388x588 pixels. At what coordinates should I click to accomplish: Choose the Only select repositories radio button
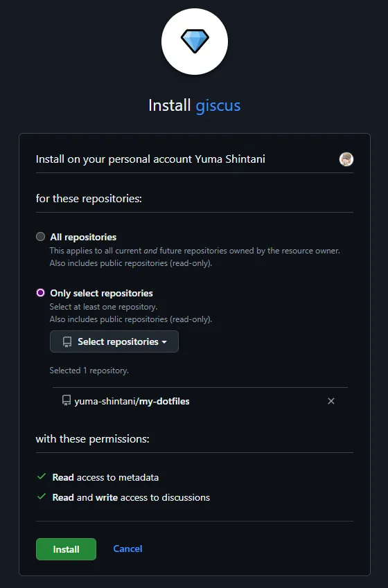pyautogui.click(x=40, y=292)
